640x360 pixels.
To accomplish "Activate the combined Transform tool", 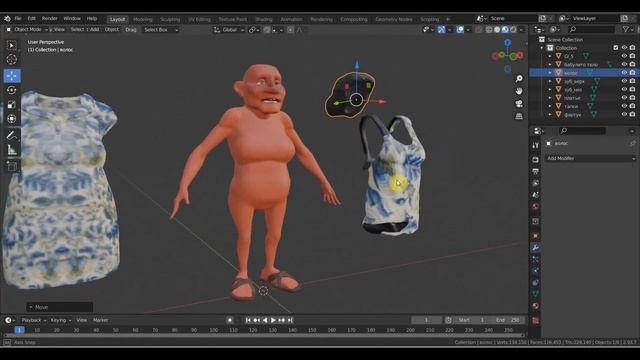I will [11, 119].
